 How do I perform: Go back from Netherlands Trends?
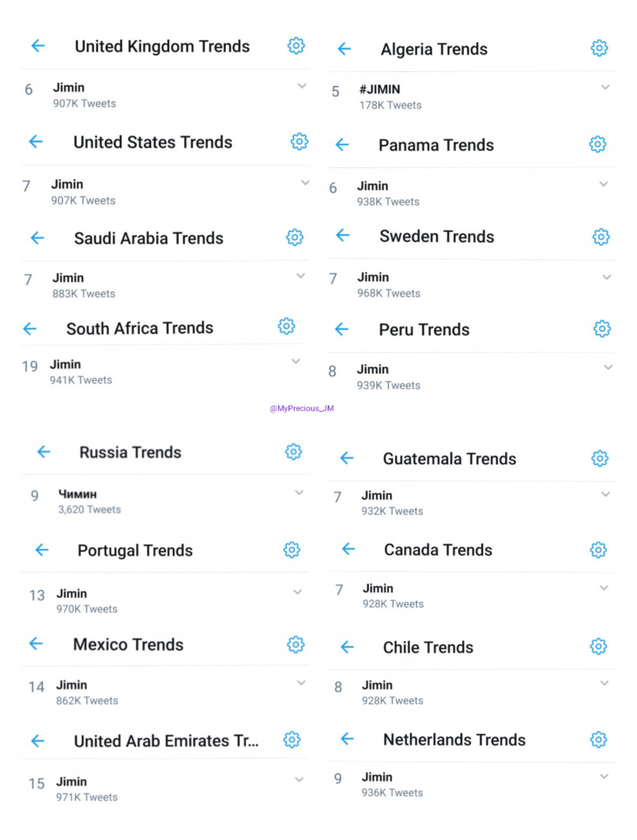(x=347, y=739)
